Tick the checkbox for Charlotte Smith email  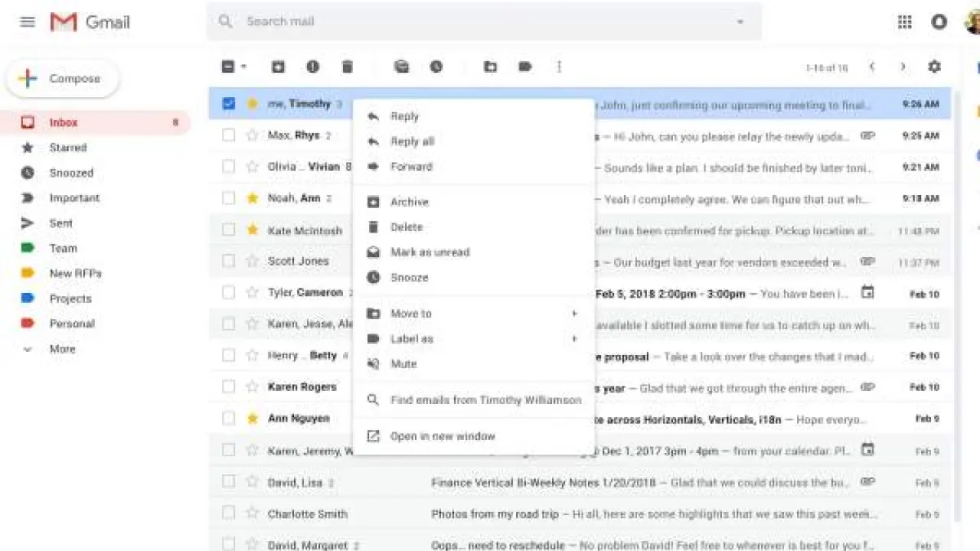[228, 514]
